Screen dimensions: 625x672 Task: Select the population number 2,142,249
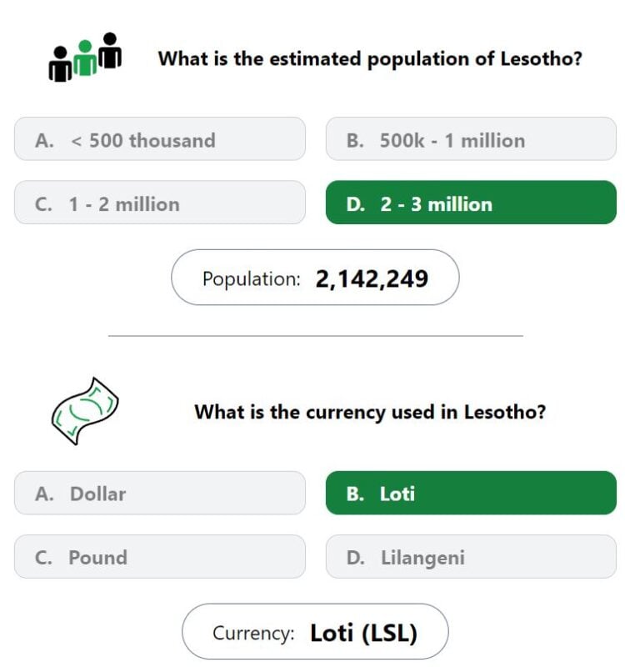[x=372, y=279]
